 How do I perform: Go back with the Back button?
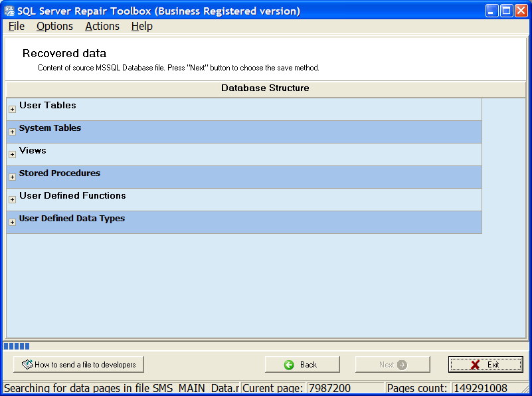click(x=302, y=365)
